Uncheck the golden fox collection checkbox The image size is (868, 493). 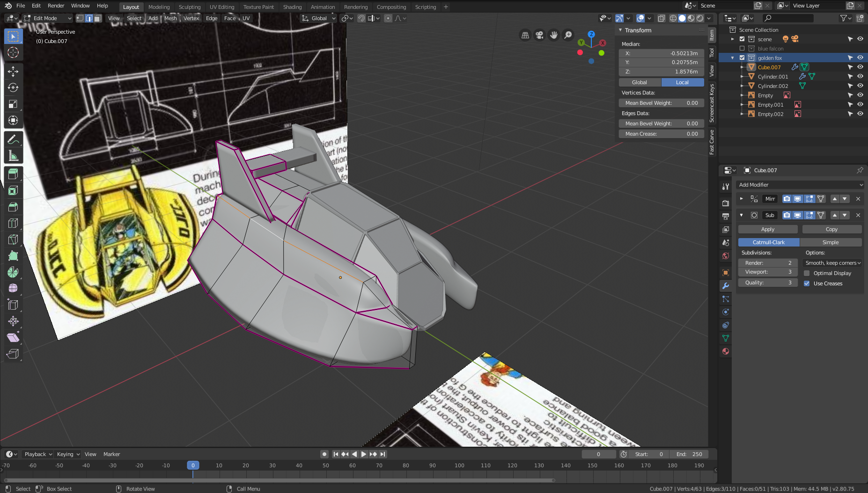[742, 58]
